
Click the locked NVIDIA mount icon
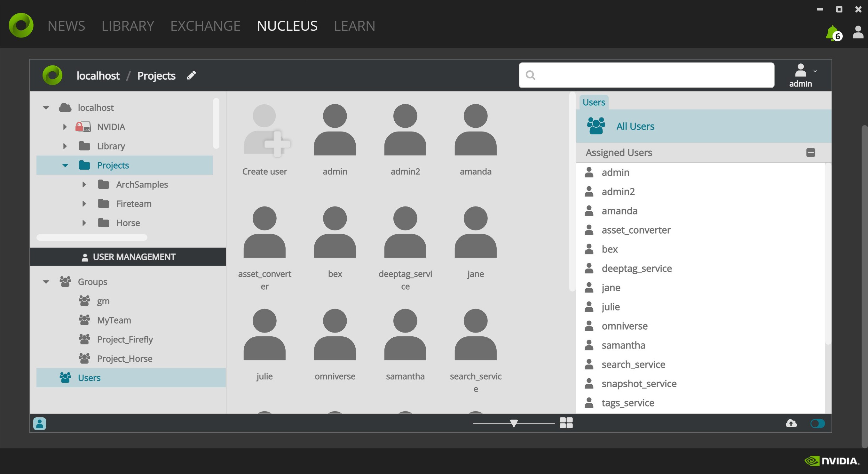point(83,127)
